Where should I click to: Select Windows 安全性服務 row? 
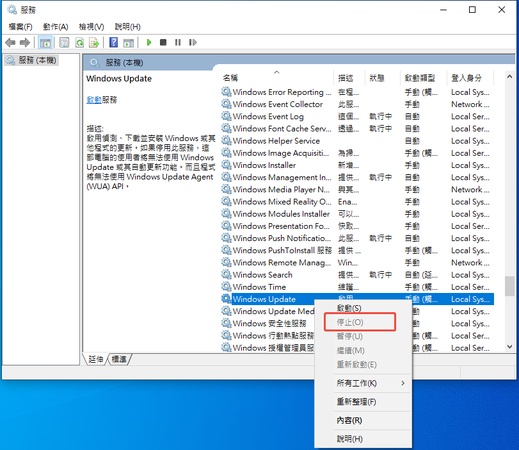pyautogui.click(x=268, y=323)
